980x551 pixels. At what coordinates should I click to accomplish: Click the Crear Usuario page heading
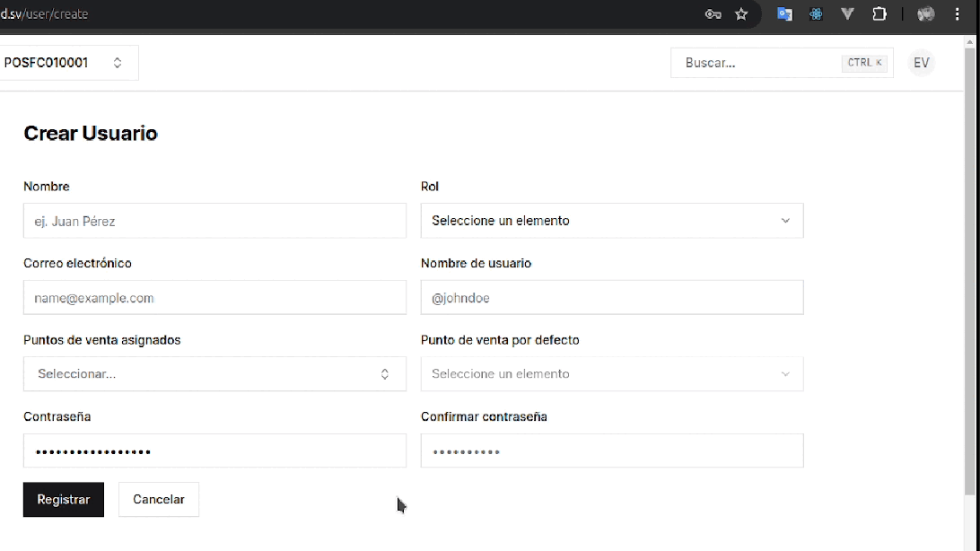click(90, 133)
